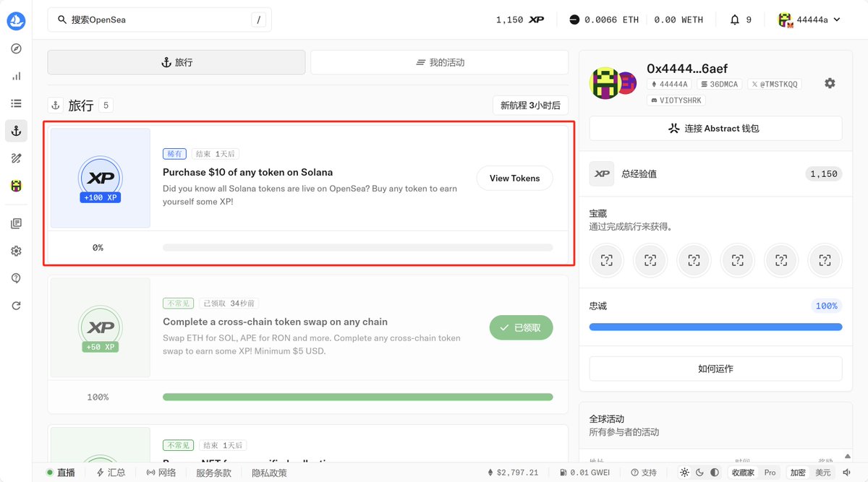Click the 稀有 rarity tag
The image size is (868, 482).
tap(175, 154)
